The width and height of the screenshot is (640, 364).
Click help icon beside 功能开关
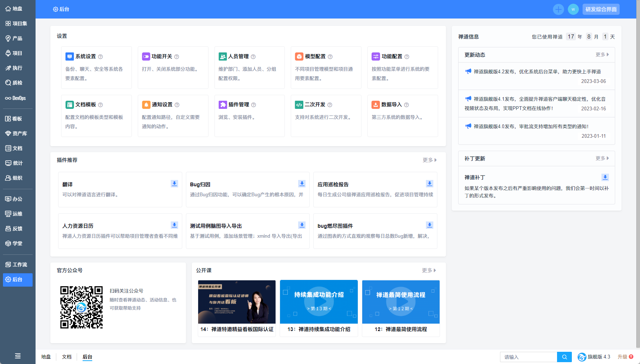(177, 57)
